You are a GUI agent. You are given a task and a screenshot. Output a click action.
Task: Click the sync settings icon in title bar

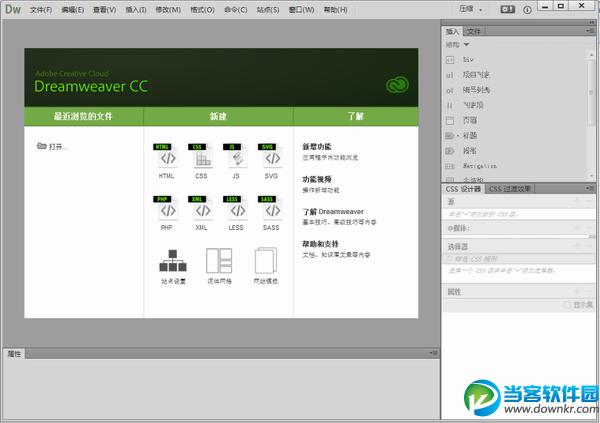tap(508, 10)
